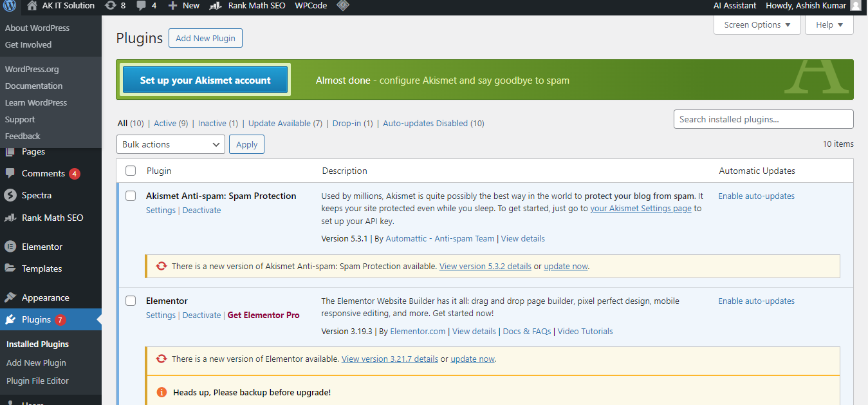Check the Akismet Anti-spam plugin checkbox
The width and height of the screenshot is (868, 405).
131,196
